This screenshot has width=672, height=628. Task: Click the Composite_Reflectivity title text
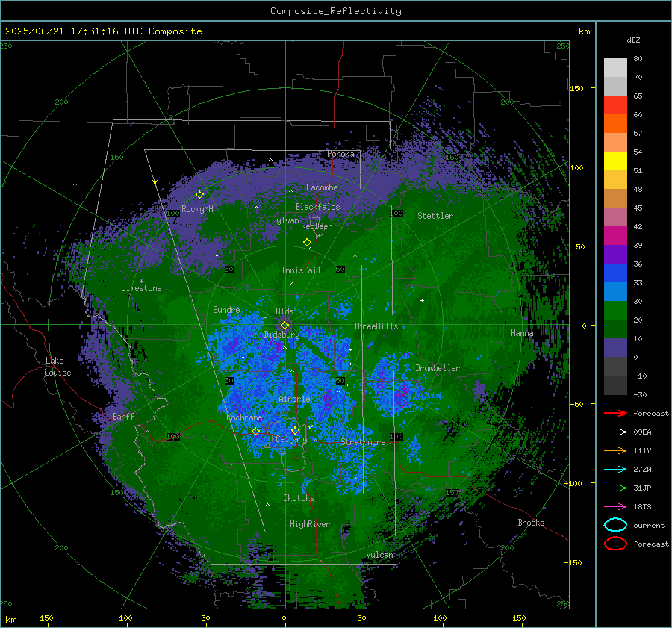point(335,11)
